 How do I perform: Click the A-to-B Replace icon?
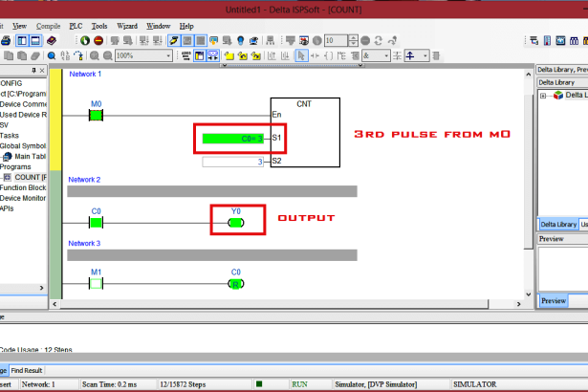pyautogui.click(x=65, y=55)
